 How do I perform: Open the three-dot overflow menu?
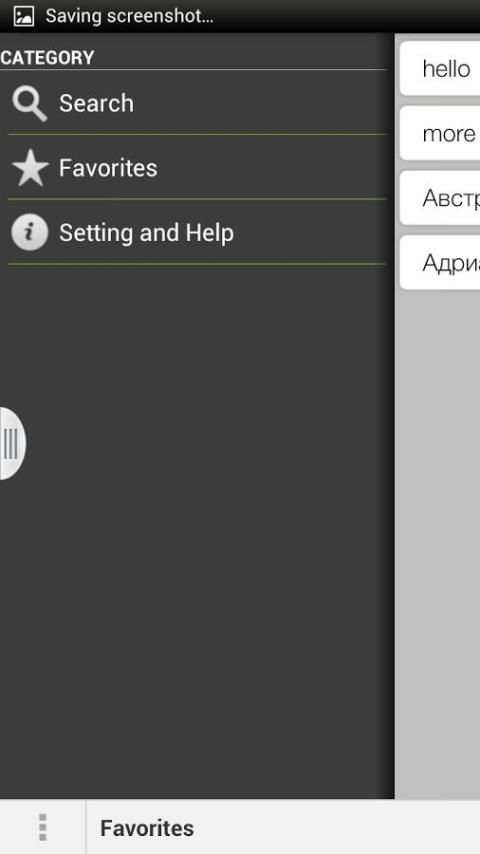point(42,827)
